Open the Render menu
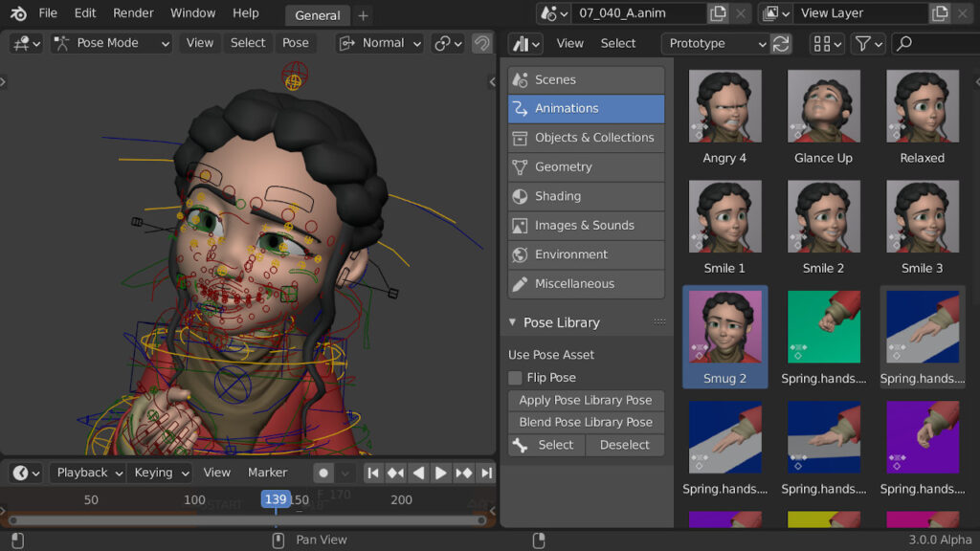The width and height of the screenshot is (980, 551). point(133,13)
